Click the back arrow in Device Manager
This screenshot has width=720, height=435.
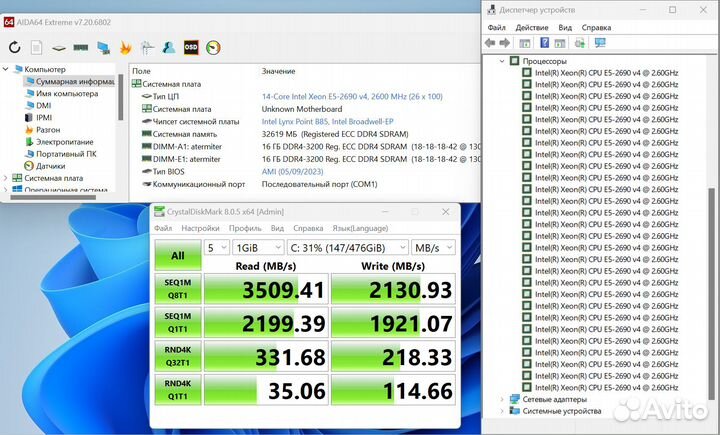[490, 43]
